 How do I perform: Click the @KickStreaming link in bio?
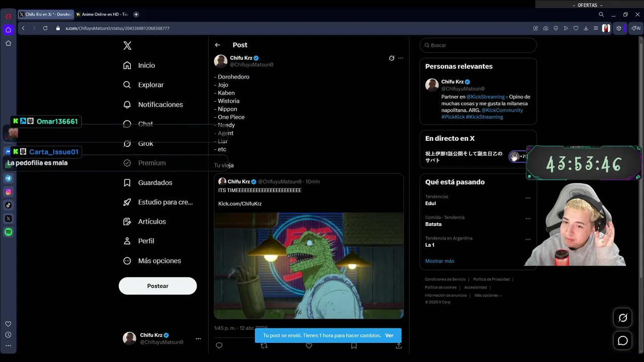pos(486,97)
